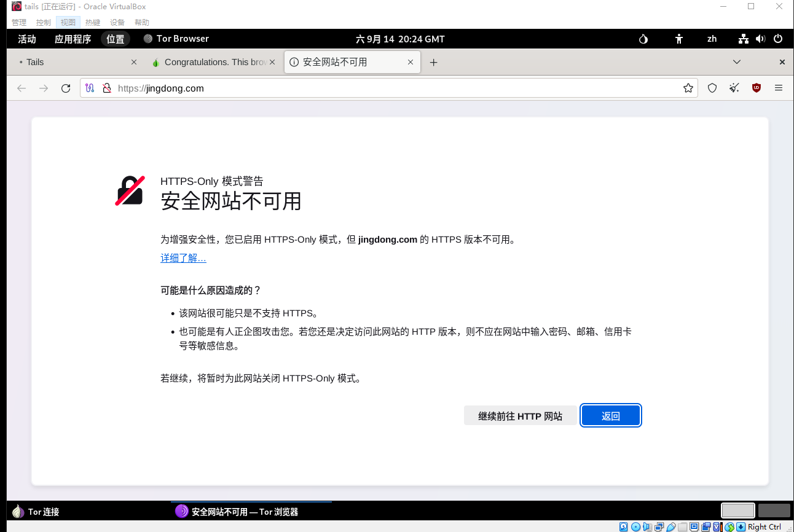Click the volume speaker tray icon
794x532 pixels.
coord(761,39)
